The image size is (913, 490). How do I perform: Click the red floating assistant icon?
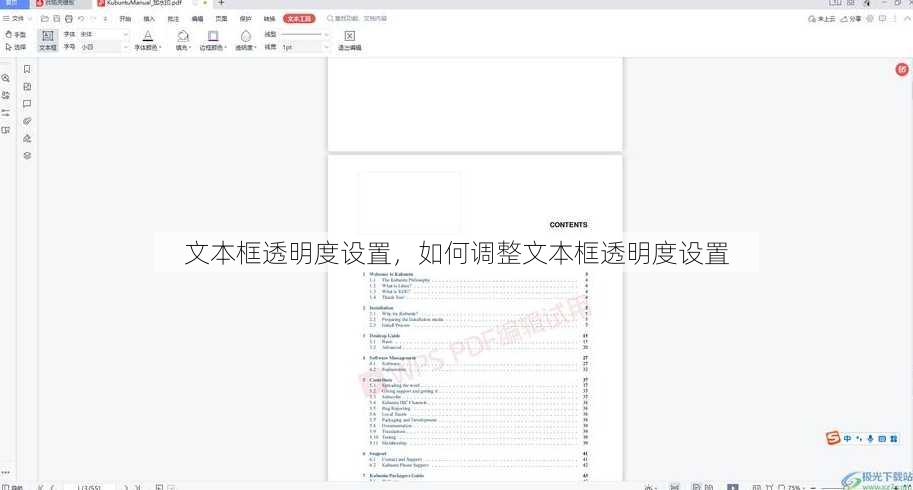902,70
